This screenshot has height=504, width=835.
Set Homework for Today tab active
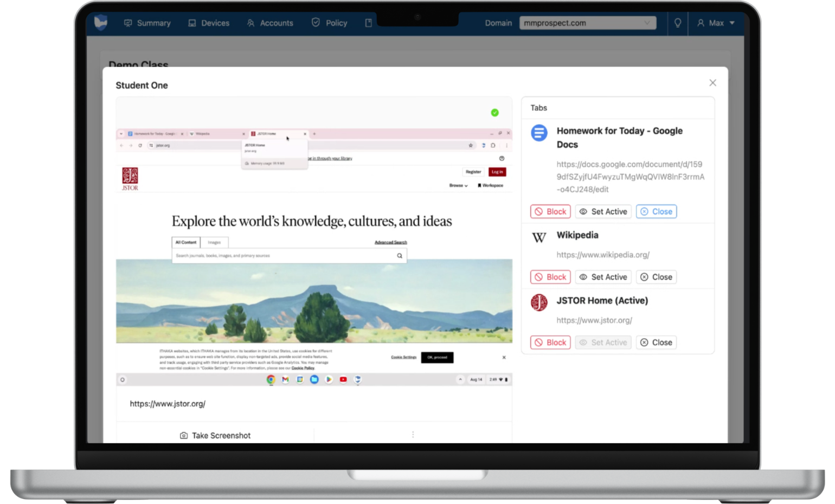(603, 211)
